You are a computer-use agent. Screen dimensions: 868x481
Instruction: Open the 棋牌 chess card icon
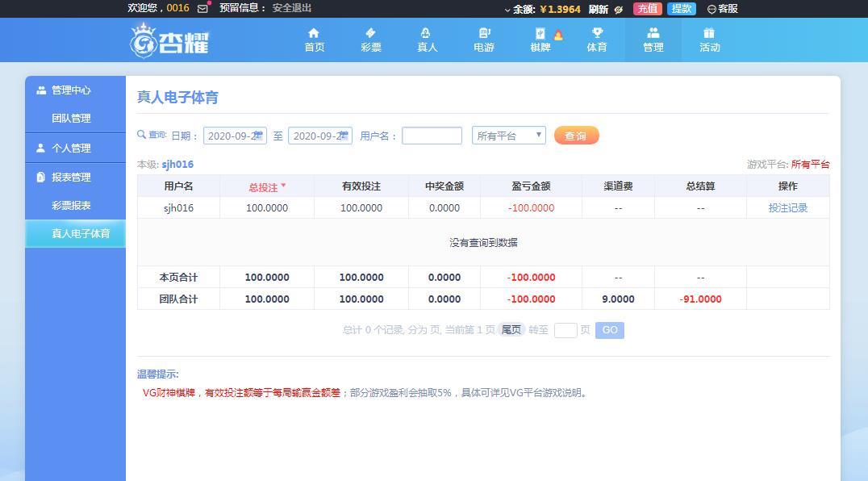click(x=540, y=33)
